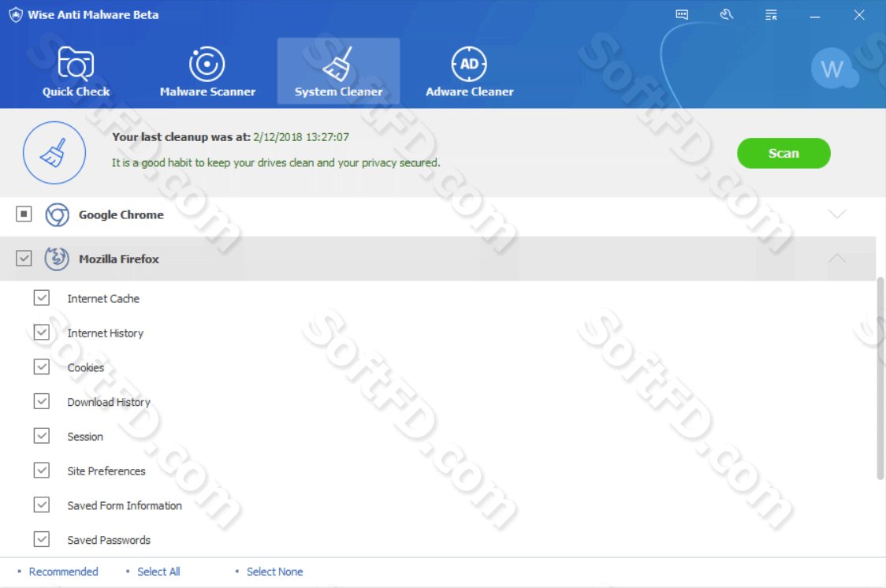Viewport: 886px width, 588px height.
Task: Open the Adware Cleaner tab
Action: coord(469,72)
